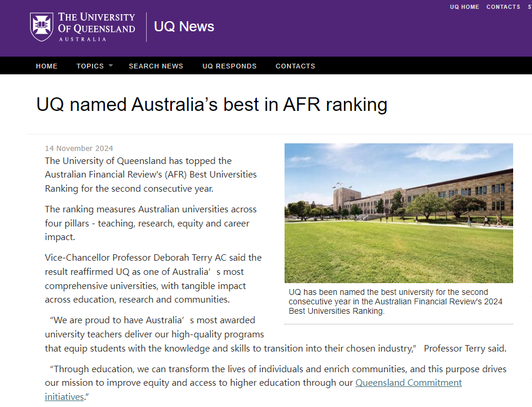Open the TOPICS menu item

[90, 66]
